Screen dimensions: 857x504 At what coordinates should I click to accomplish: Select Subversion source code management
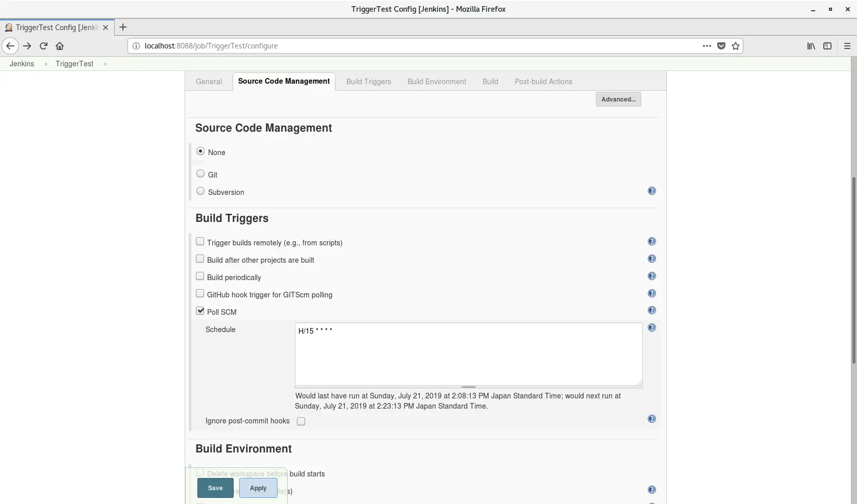[200, 191]
